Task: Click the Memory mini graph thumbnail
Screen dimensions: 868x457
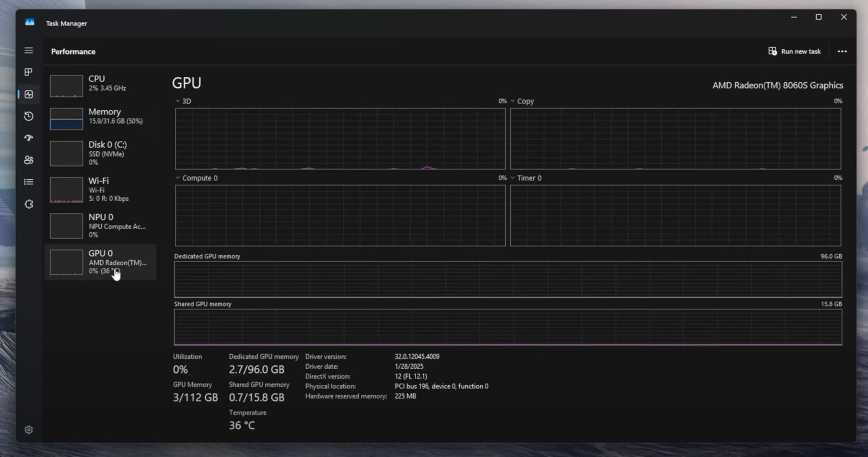Action: pyautogui.click(x=67, y=119)
